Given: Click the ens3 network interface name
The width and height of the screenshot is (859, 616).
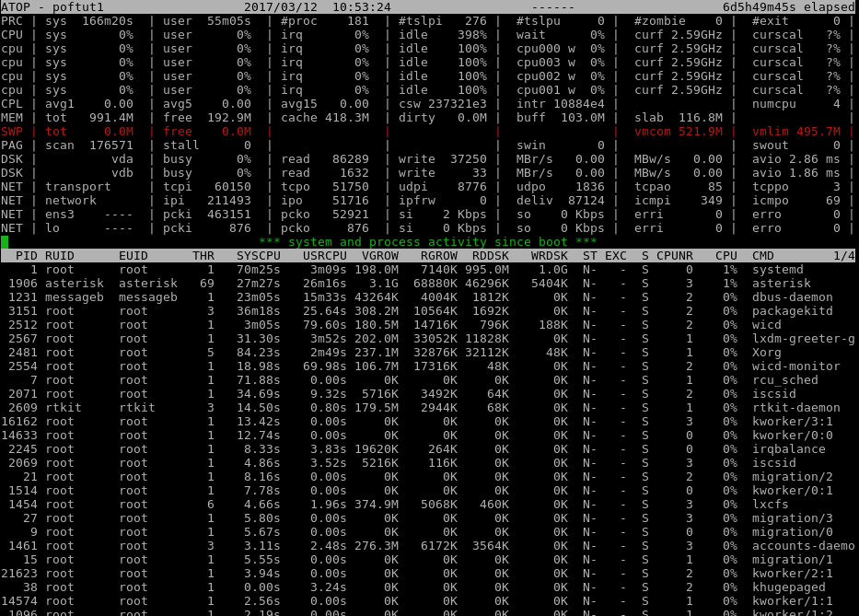Looking at the screenshot, I should tap(60, 215).
